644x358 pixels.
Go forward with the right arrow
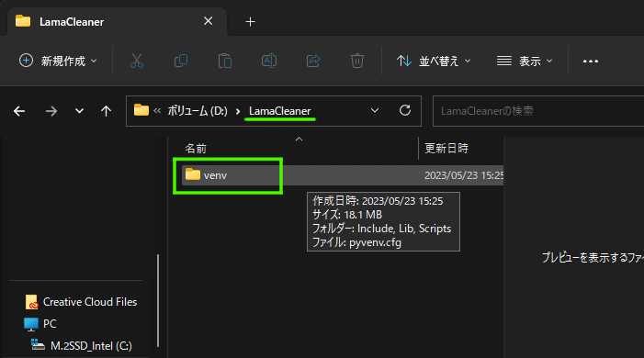[51, 111]
